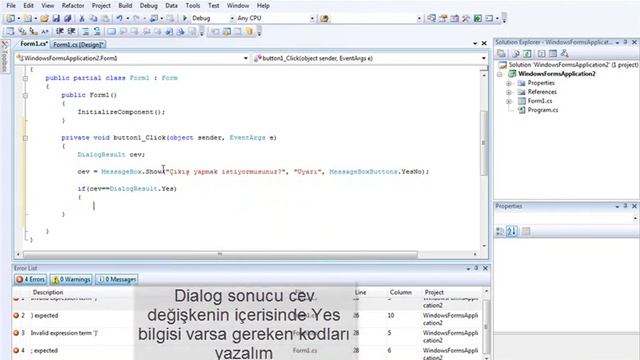Open the Tools menu
This screenshot has height=360, width=640.
coord(193,6)
